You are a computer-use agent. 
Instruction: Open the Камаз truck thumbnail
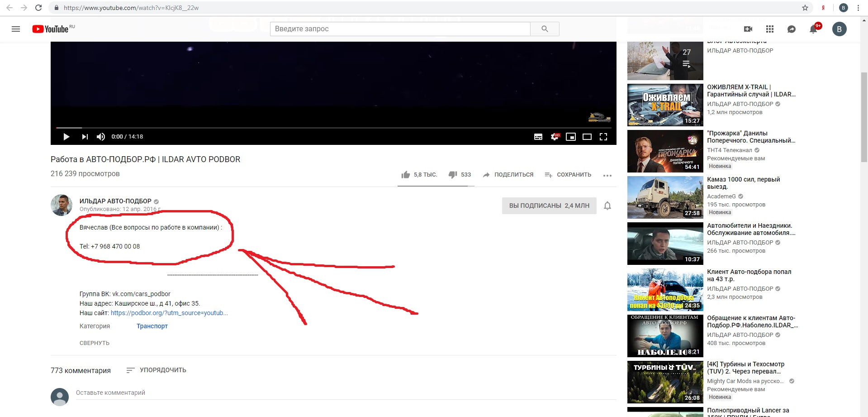point(665,197)
